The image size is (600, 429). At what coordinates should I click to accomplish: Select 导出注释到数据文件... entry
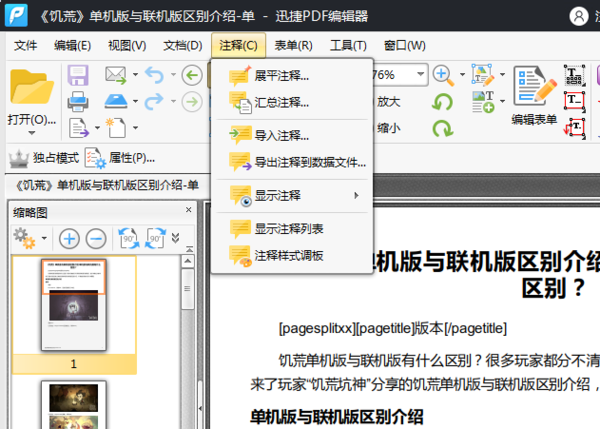point(292,162)
